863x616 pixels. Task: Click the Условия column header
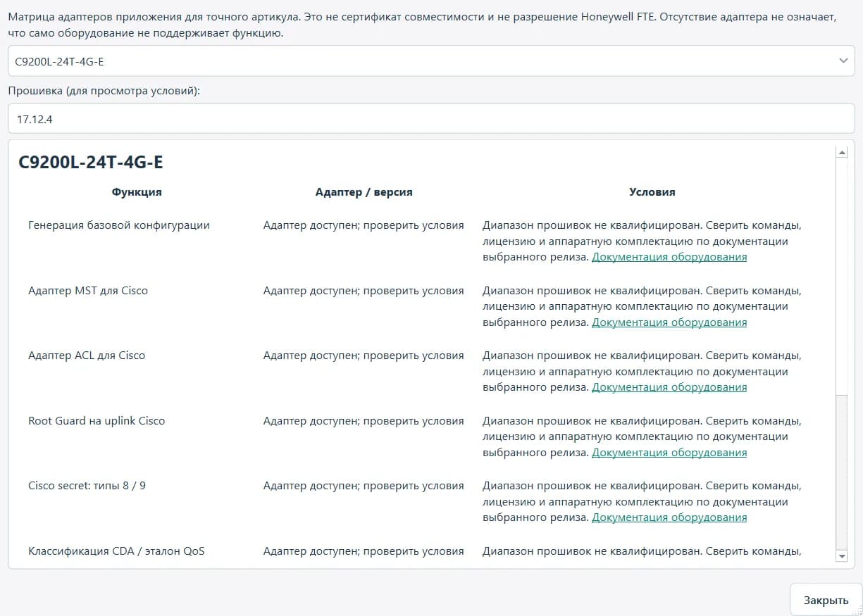[x=652, y=192]
